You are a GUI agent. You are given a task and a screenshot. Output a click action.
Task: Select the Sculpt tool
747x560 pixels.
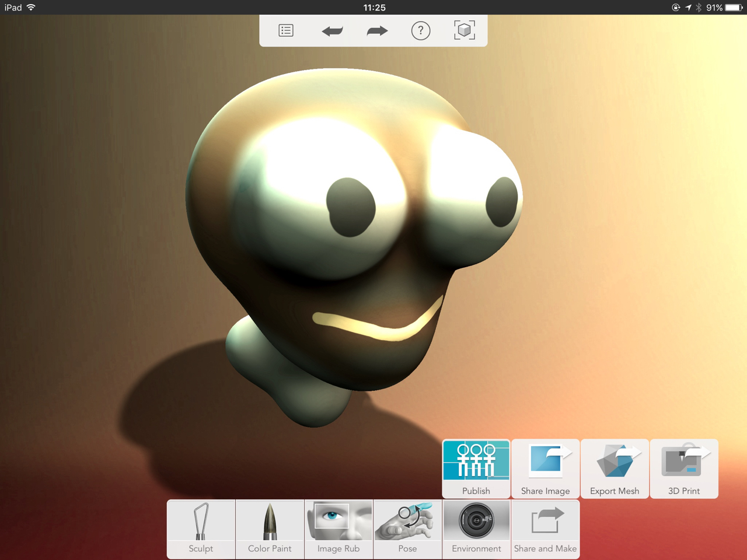(x=201, y=529)
